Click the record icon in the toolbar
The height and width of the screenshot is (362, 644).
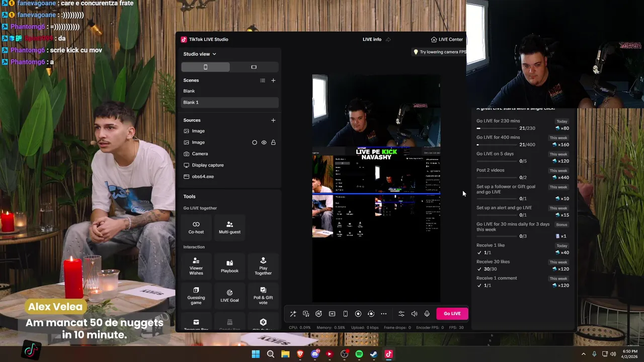[x=358, y=314]
